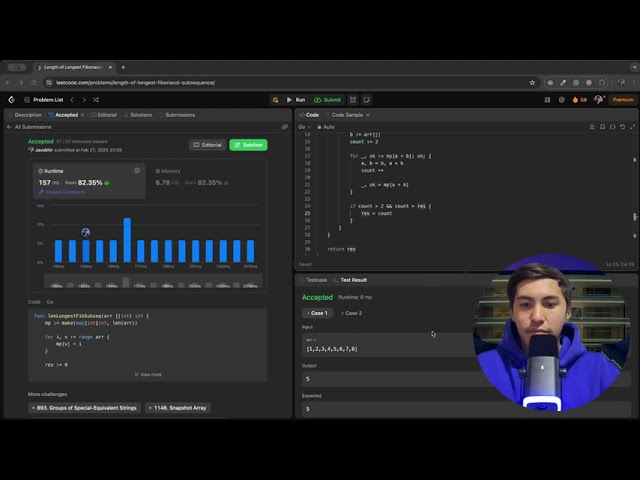Open the debugger icon beside Run
The image size is (640, 480).
(x=276, y=100)
